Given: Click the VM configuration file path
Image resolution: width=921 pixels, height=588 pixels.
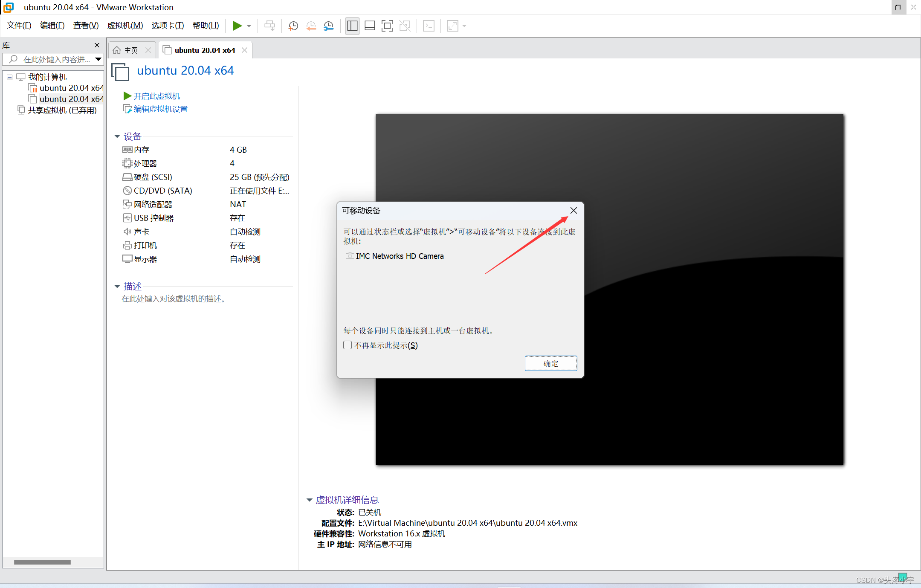Looking at the screenshot, I should (x=468, y=523).
